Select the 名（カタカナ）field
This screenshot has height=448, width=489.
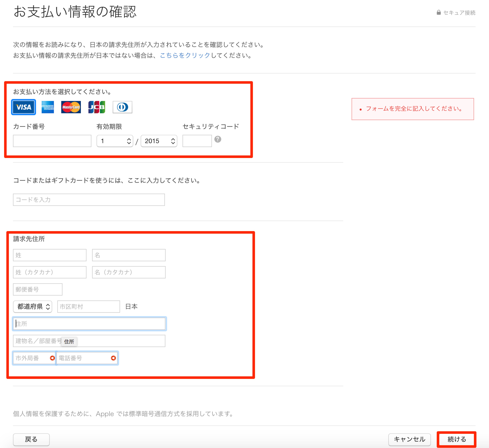[x=129, y=272]
